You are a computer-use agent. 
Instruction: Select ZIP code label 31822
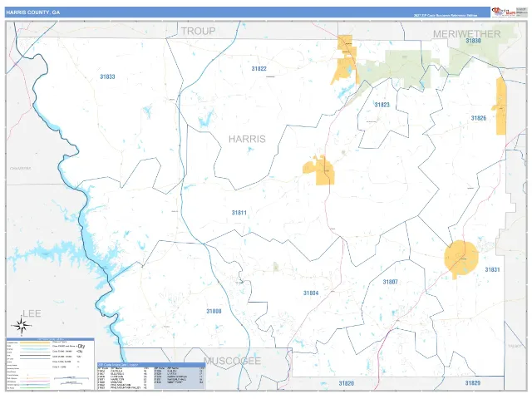(259, 68)
